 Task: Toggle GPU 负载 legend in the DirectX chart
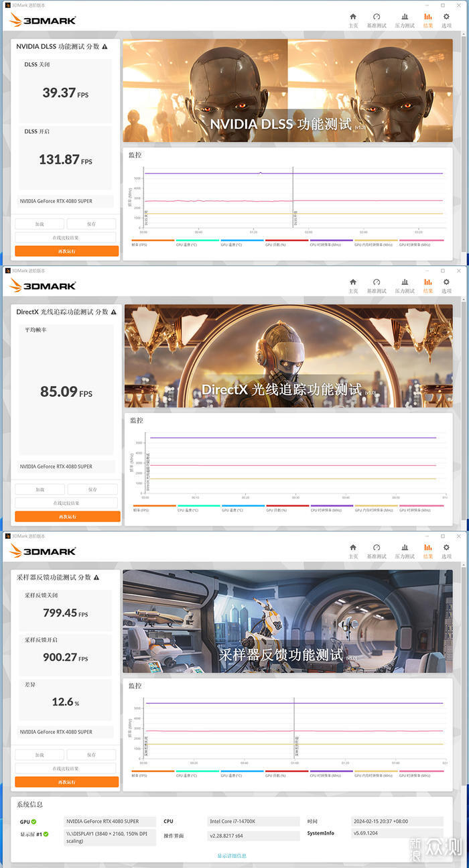click(x=288, y=508)
